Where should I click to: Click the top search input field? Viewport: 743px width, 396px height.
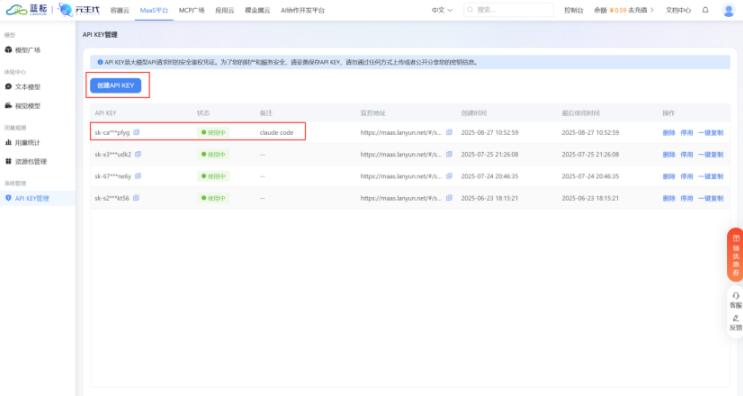(x=508, y=9)
